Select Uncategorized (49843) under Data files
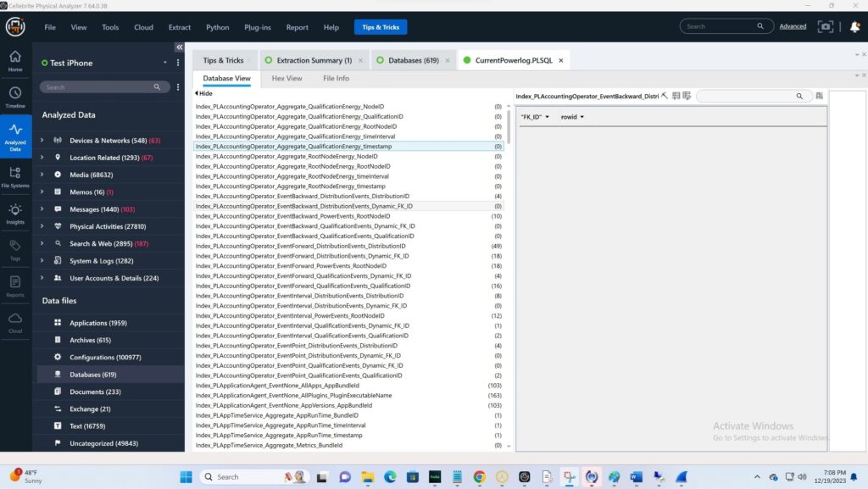 click(x=103, y=443)
